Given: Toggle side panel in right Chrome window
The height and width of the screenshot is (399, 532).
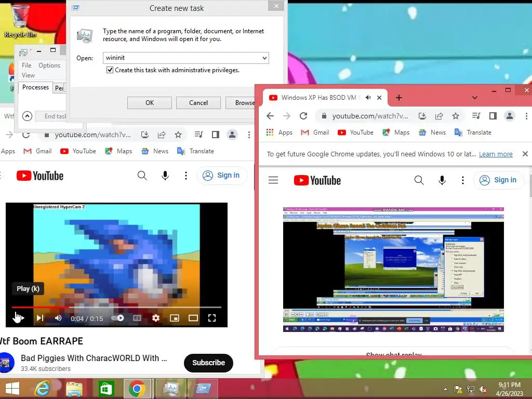Looking at the screenshot, I should tap(493, 116).
